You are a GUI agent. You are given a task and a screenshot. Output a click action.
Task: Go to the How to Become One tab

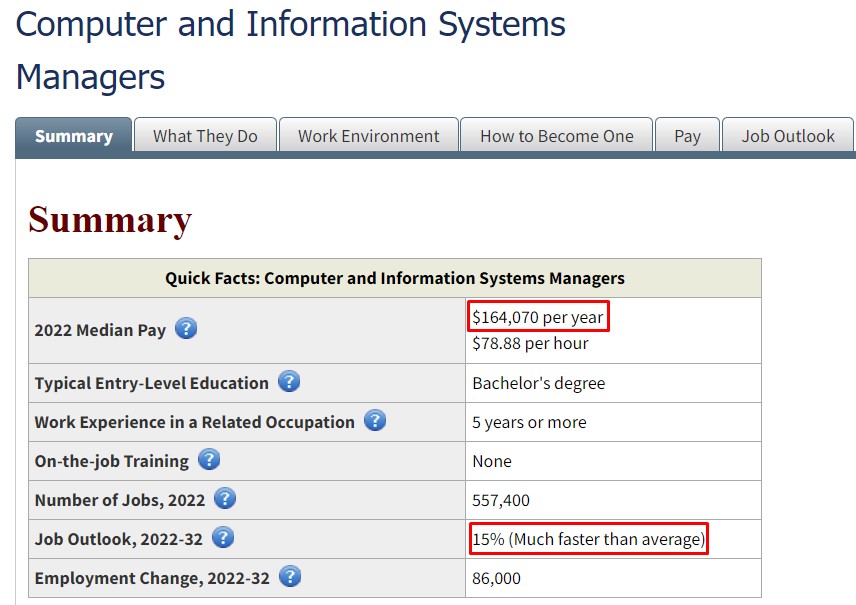(556, 135)
